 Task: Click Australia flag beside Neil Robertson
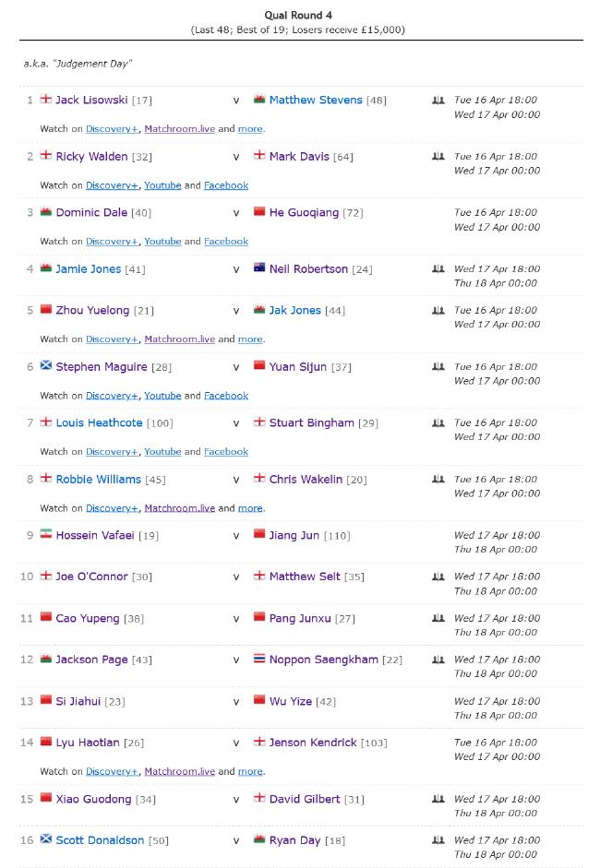(x=259, y=268)
